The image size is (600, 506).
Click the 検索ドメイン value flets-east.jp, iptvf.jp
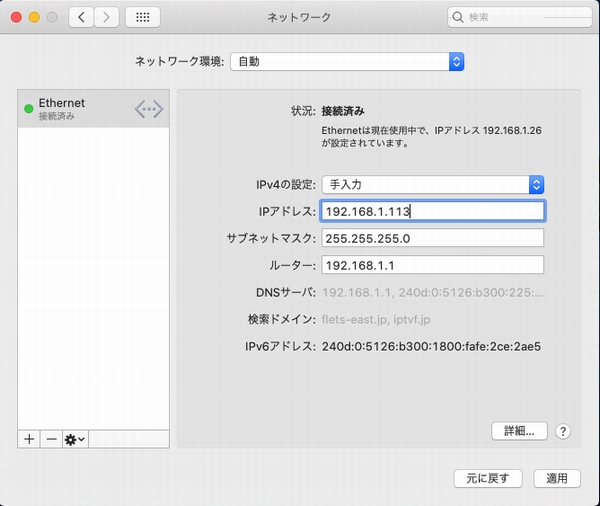pyautogui.click(x=376, y=320)
